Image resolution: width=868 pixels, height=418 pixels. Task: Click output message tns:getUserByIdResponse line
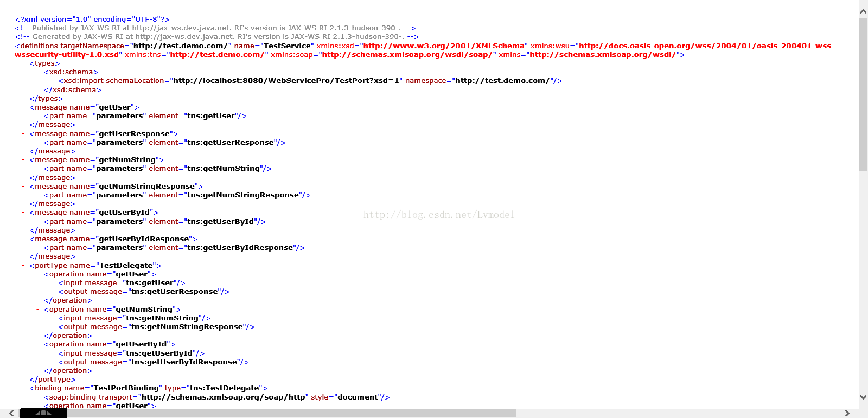pyautogui.click(x=154, y=362)
